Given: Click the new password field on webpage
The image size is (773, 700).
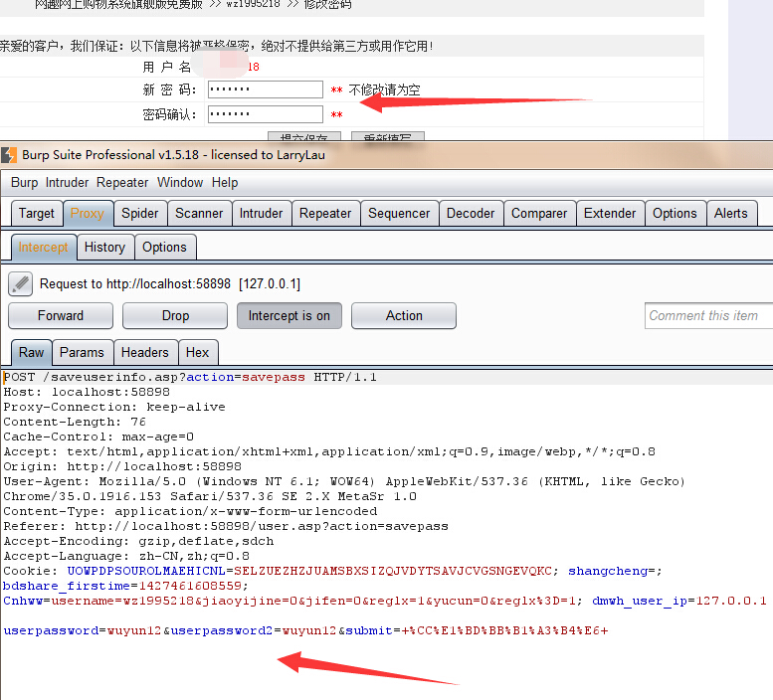Looking at the screenshot, I should 266,89.
